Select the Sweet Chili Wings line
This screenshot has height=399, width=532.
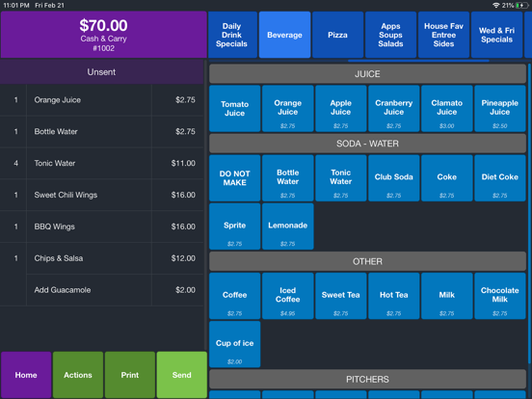click(102, 195)
